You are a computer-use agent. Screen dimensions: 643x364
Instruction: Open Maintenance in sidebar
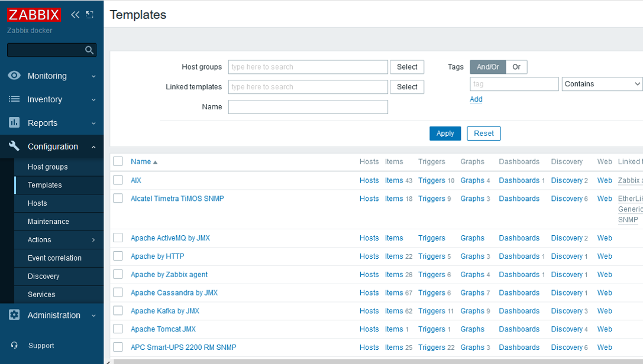pyautogui.click(x=49, y=222)
